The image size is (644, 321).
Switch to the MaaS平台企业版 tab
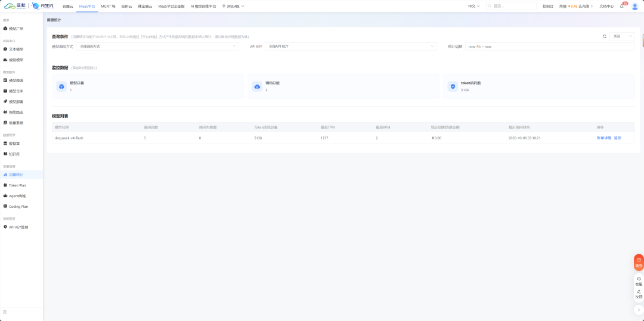click(171, 6)
